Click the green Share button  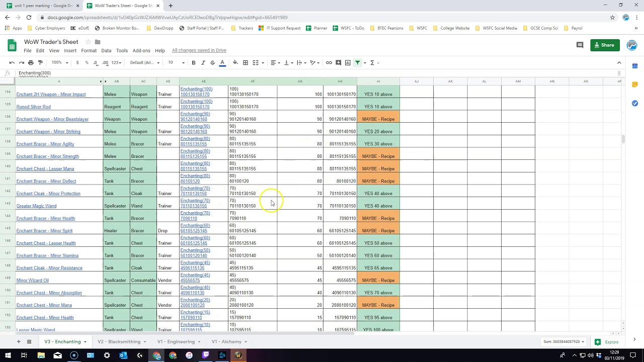(605, 45)
